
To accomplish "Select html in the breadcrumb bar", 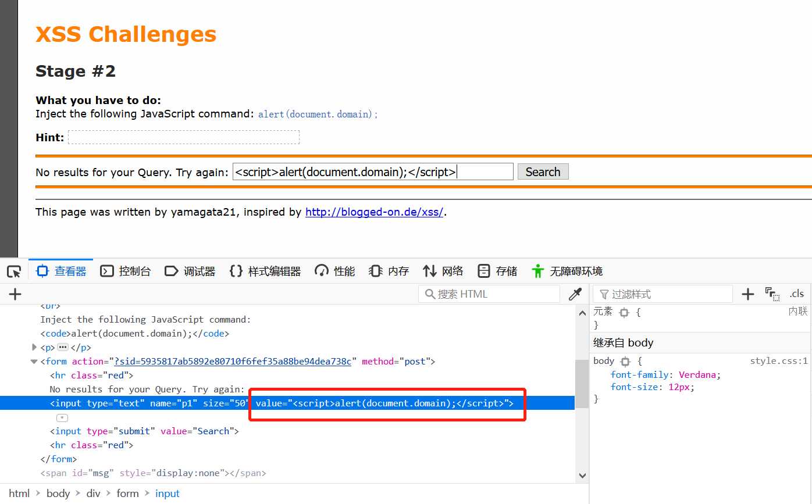I will (x=19, y=494).
